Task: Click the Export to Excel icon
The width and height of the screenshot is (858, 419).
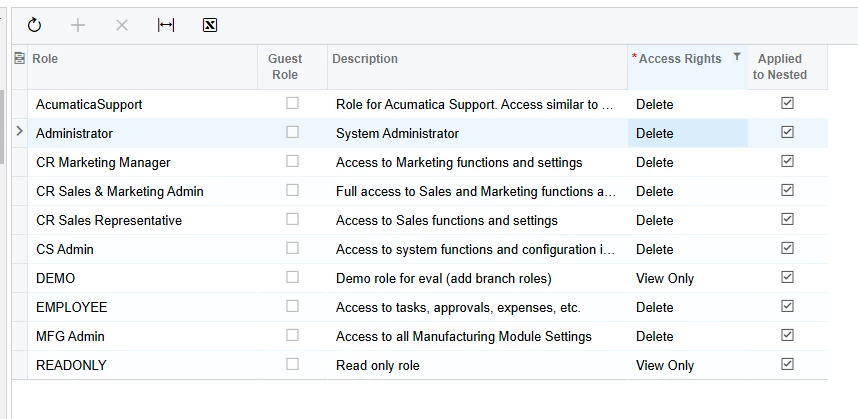Action: (x=210, y=25)
